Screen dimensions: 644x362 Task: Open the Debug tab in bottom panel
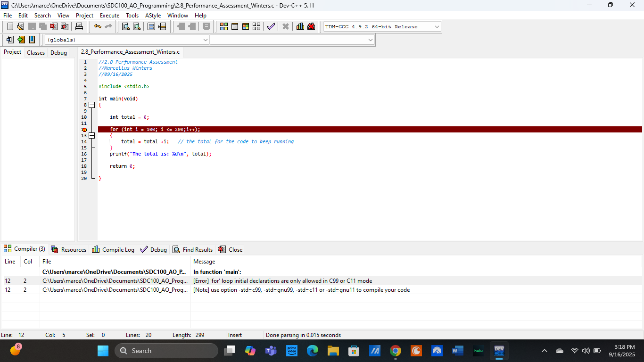pyautogui.click(x=154, y=250)
